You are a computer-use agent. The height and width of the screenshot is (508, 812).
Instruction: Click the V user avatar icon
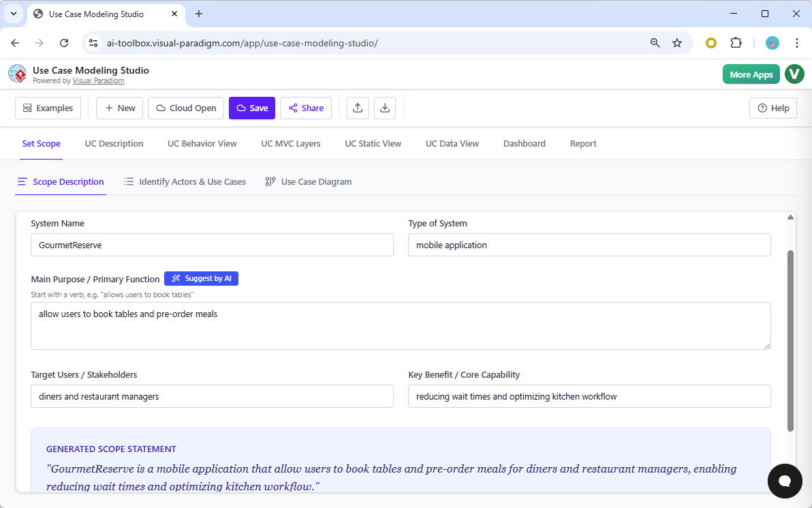[x=794, y=74]
